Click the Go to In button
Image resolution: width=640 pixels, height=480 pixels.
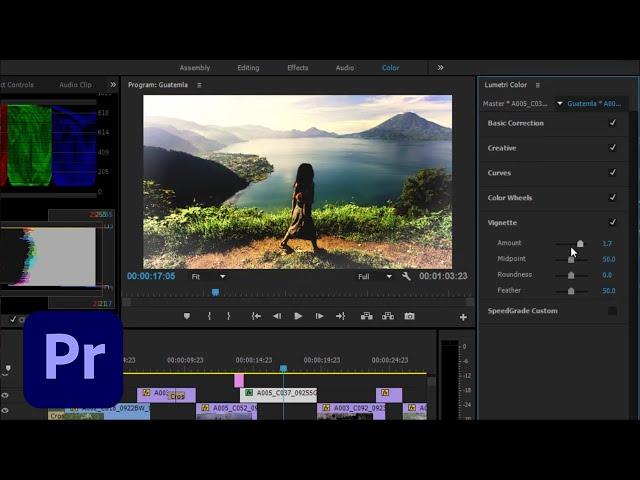coord(256,316)
